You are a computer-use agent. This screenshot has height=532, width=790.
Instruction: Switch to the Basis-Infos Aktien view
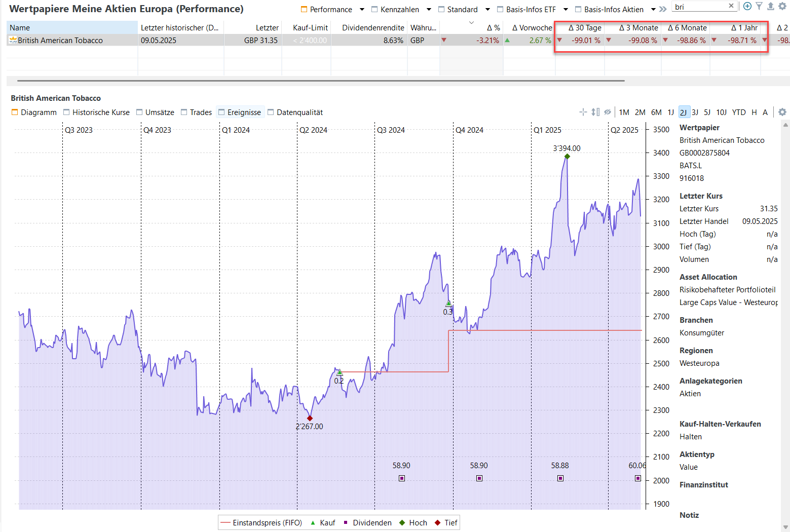(609, 10)
